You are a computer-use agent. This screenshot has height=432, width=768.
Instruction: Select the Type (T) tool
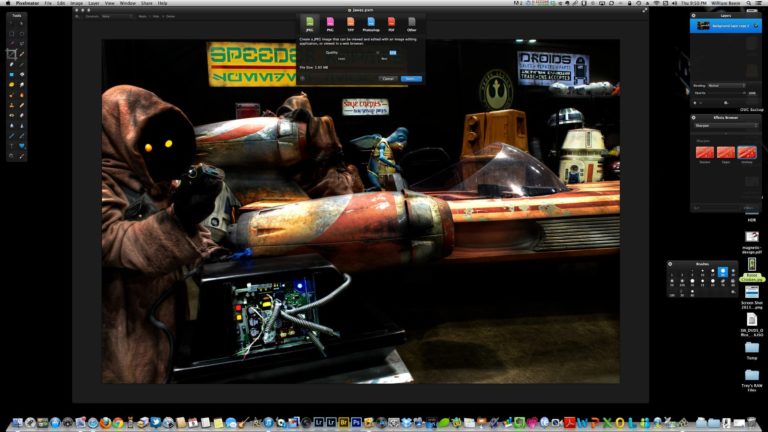(x=12, y=146)
